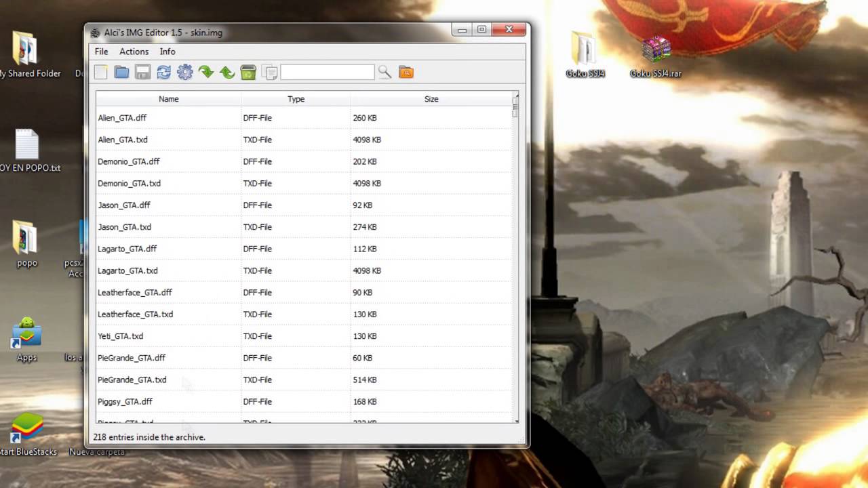Screen dimensions: 868x488
Task: Open the Info menu
Action: [167, 52]
